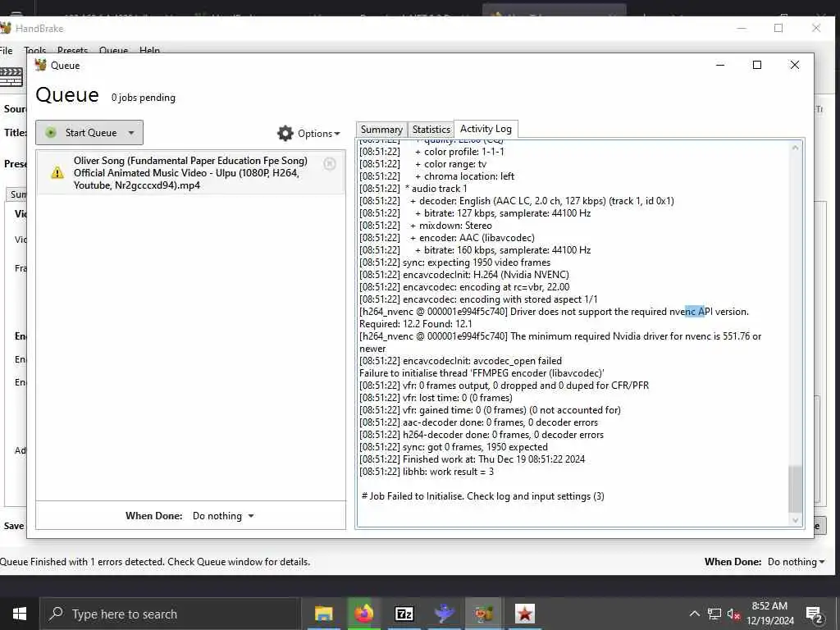Open the Windows Start menu
The image size is (840, 630).
pyautogui.click(x=20, y=614)
